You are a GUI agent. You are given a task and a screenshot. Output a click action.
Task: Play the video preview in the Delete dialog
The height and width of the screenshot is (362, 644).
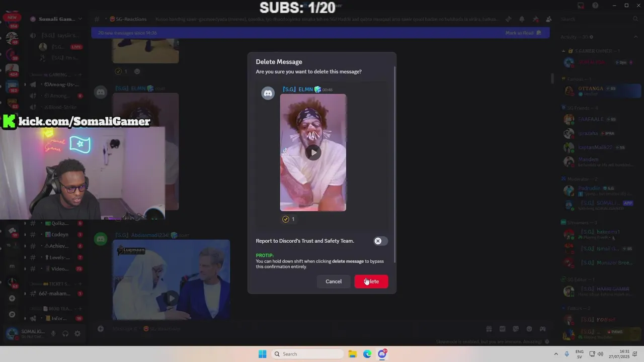[313, 153]
